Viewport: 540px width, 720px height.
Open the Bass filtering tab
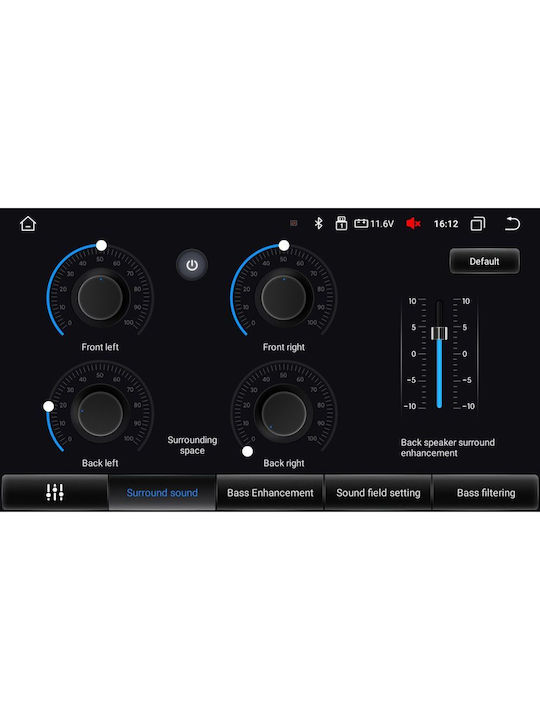[486, 492]
